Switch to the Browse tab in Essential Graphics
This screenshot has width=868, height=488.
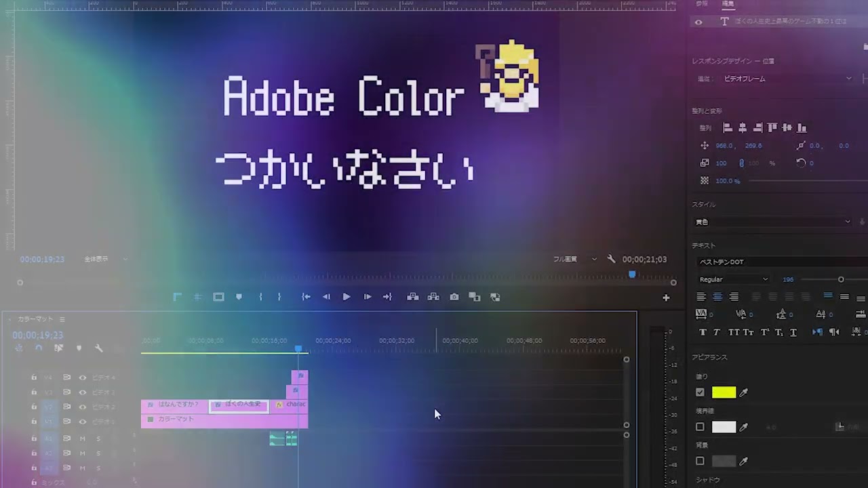702,4
